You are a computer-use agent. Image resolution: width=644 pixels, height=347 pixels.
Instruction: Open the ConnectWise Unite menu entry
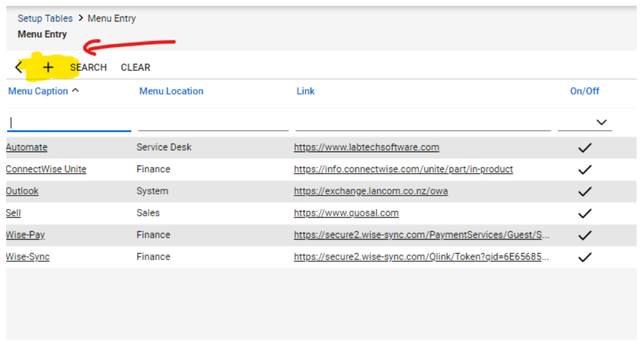pos(46,169)
